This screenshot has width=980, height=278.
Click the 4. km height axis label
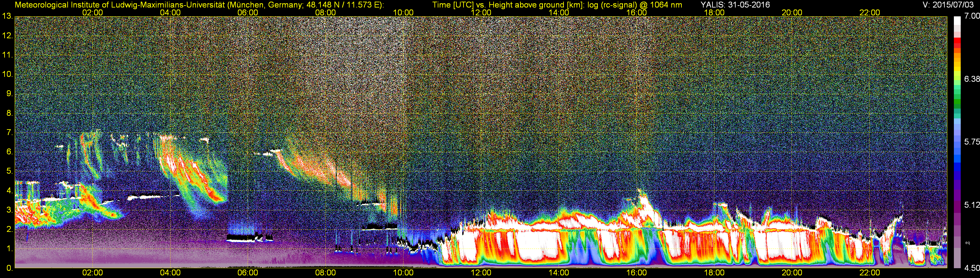point(9,191)
